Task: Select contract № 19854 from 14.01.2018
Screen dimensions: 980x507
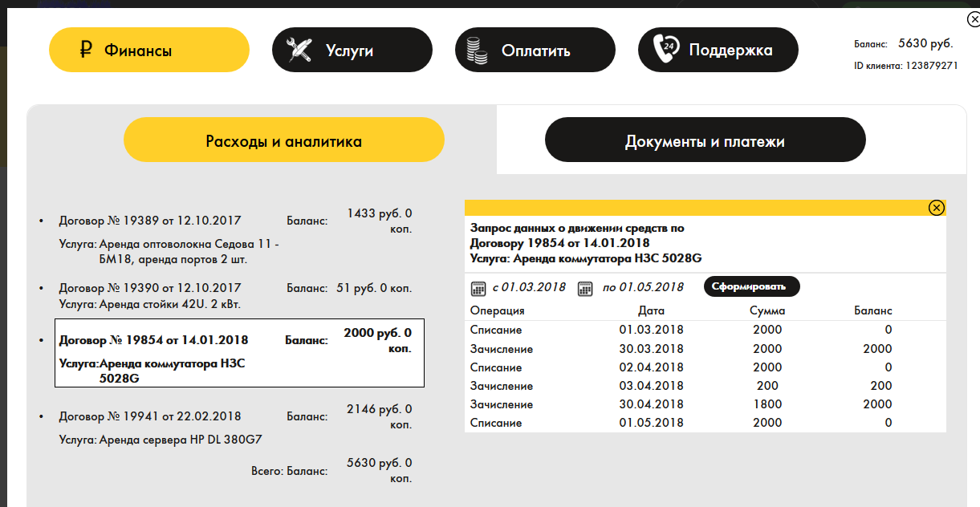Action: 153,339
